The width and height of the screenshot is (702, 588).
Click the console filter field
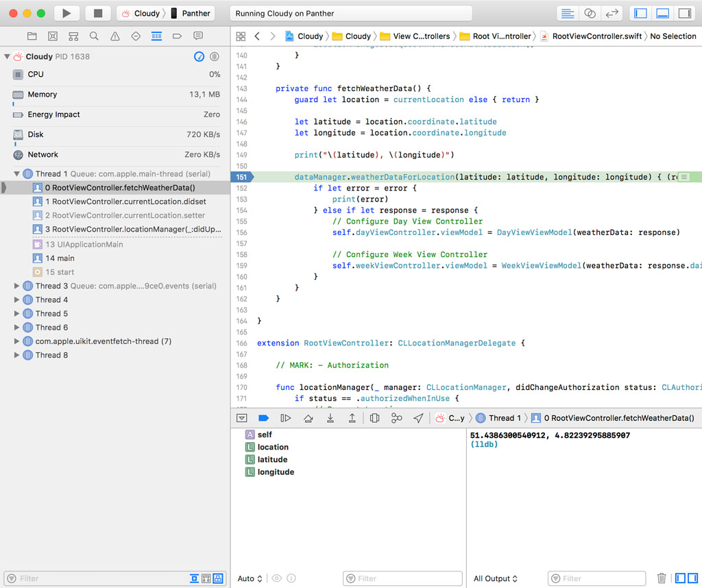596,578
